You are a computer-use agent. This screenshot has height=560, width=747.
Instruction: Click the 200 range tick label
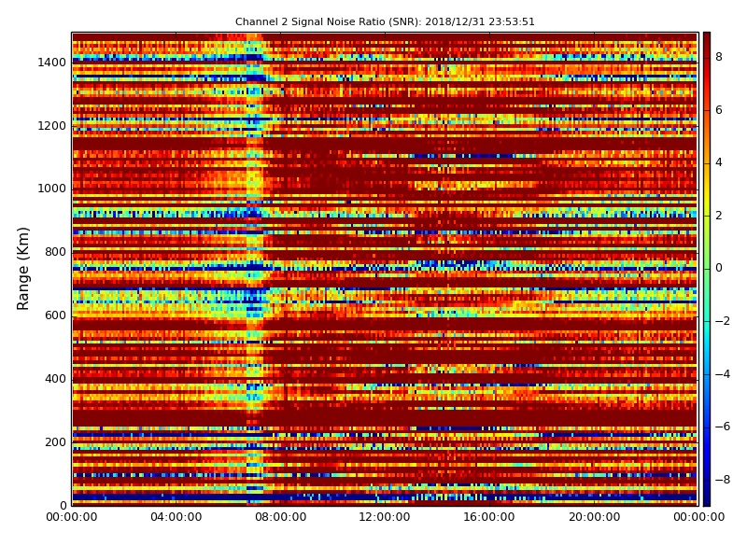click(56, 441)
